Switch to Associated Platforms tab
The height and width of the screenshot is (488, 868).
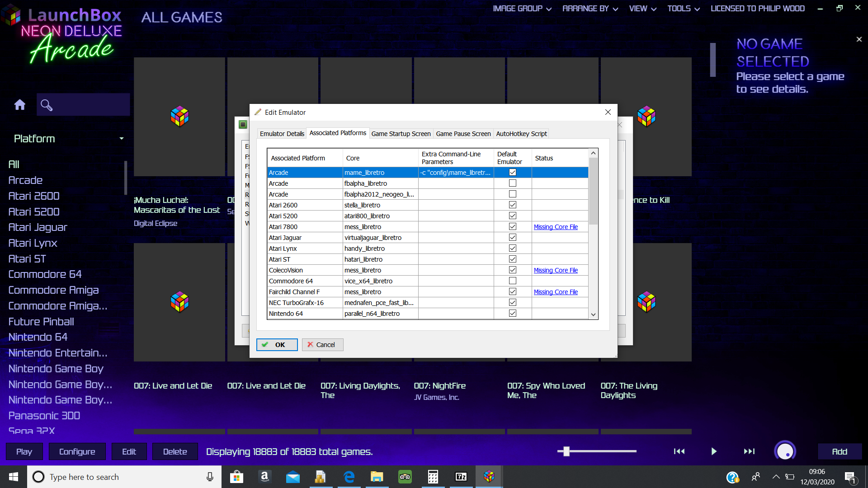[338, 133]
